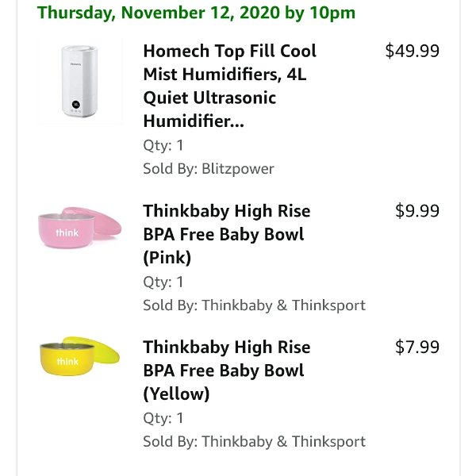Click the Thursday, November 12, 2020 delivery heading

(x=196, y=13)
